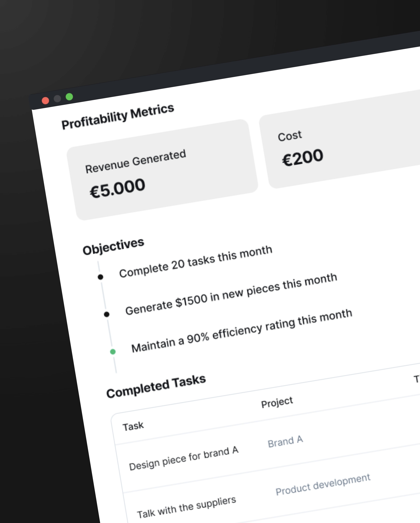Select the 'Complete 20 tasks this month' objective
Screen dimensions: 420x523
196,261
